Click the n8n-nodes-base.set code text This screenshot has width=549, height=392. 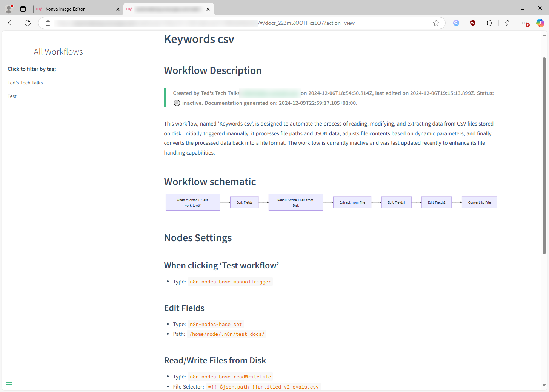click(x=216, y=324)
